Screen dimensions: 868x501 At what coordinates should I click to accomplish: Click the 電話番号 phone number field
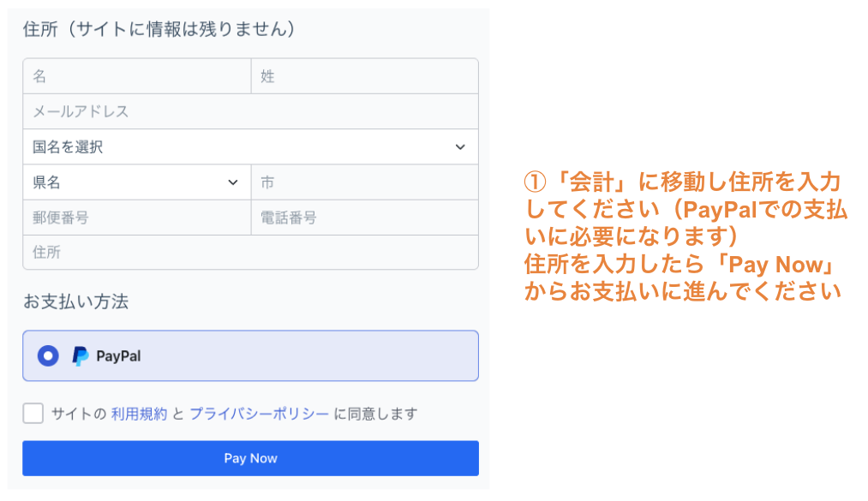365,218
